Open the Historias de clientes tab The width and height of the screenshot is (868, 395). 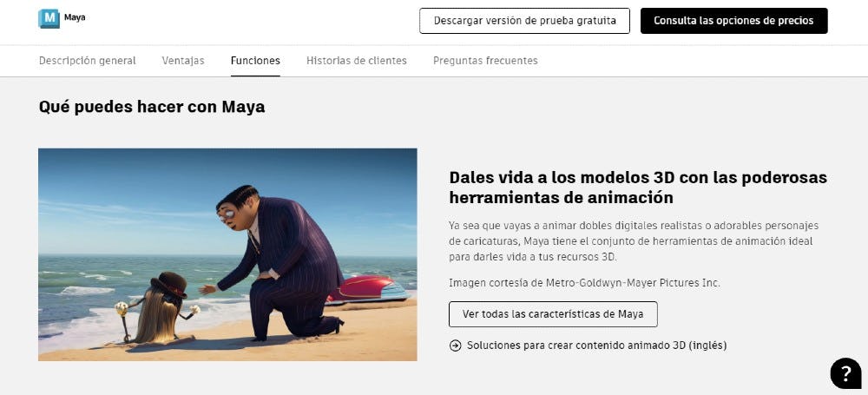357,61
